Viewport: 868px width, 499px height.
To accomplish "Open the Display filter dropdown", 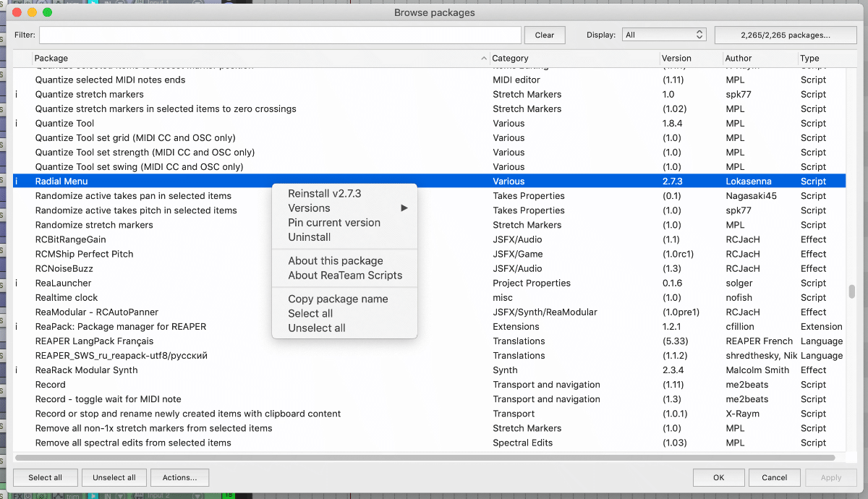I will [x=664, y=35].
